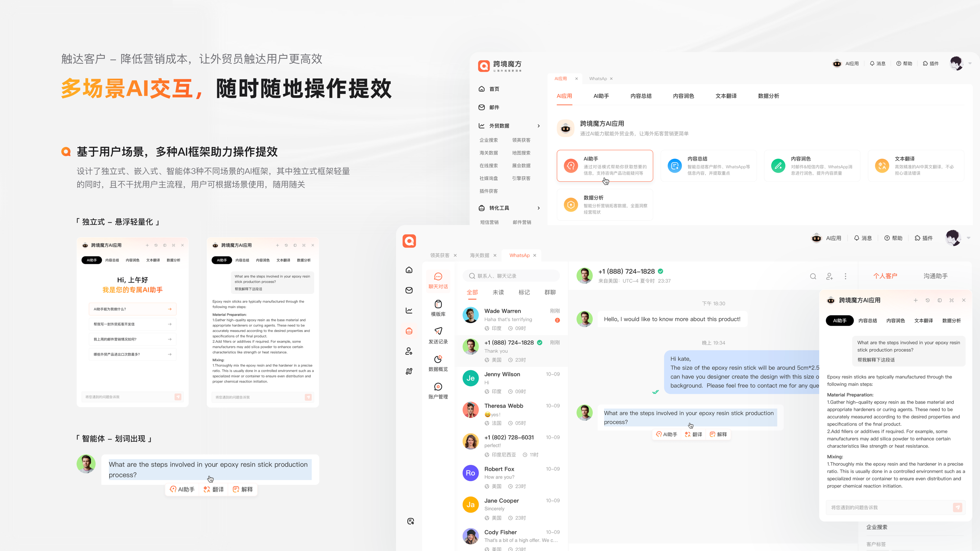
Task: Open 展会数据 in the top window sidebar
Action: (x=521, y=166)
